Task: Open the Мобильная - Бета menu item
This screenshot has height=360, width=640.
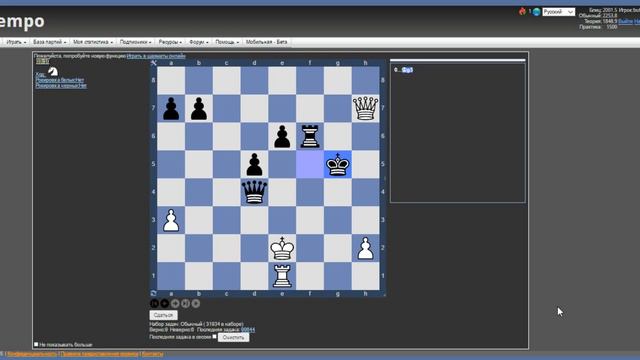Action: 267,42
